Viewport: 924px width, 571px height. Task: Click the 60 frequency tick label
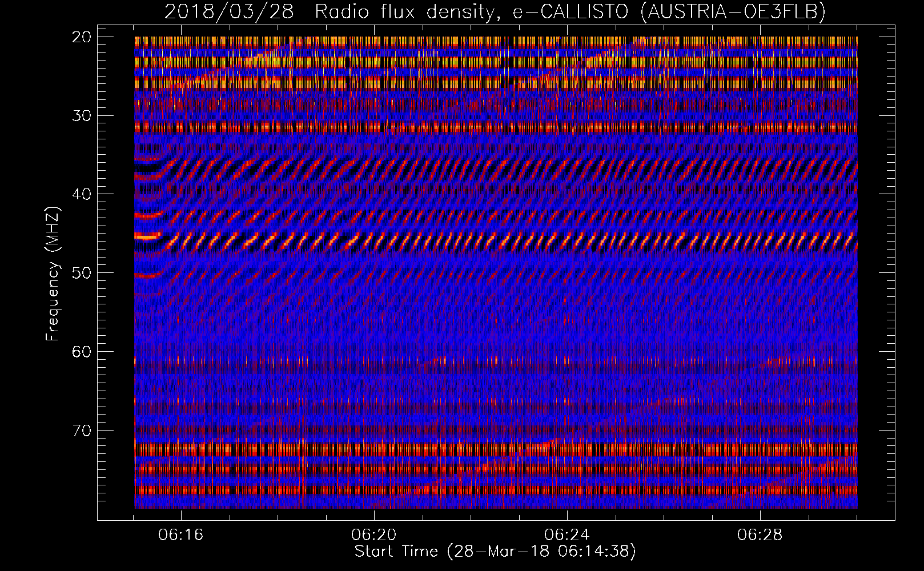click(x=82, y=352)
